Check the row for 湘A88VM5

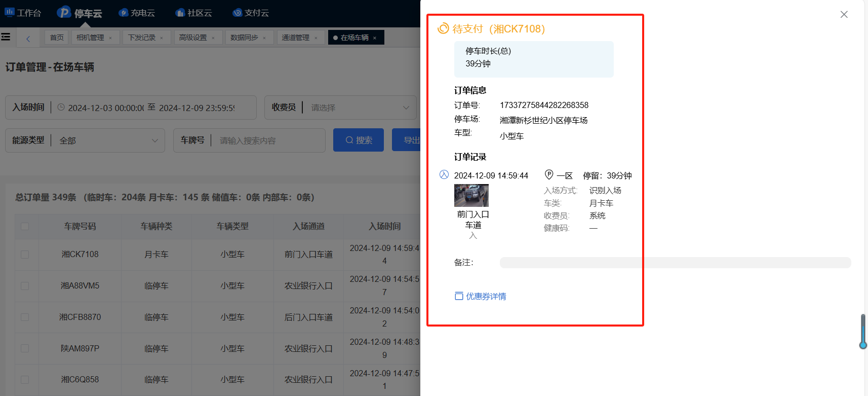pos(25,286)
